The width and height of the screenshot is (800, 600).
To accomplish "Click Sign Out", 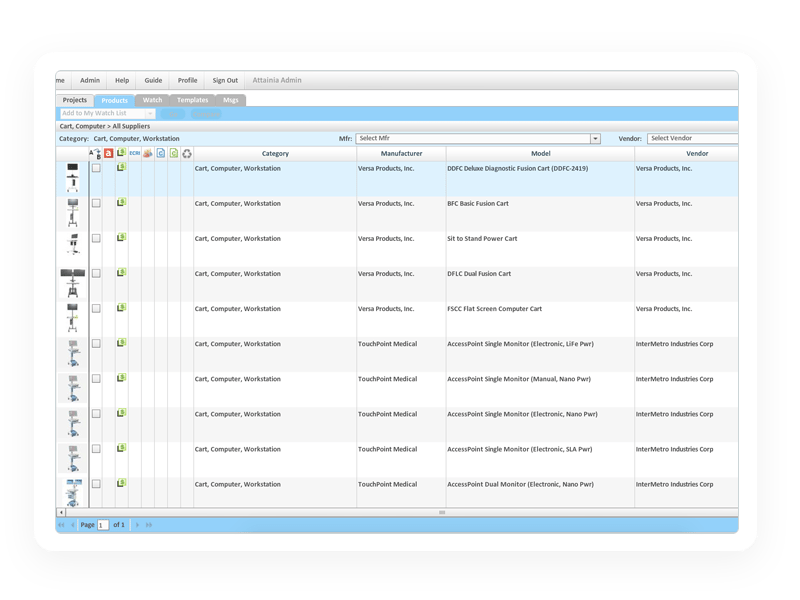I will [225, 81].
